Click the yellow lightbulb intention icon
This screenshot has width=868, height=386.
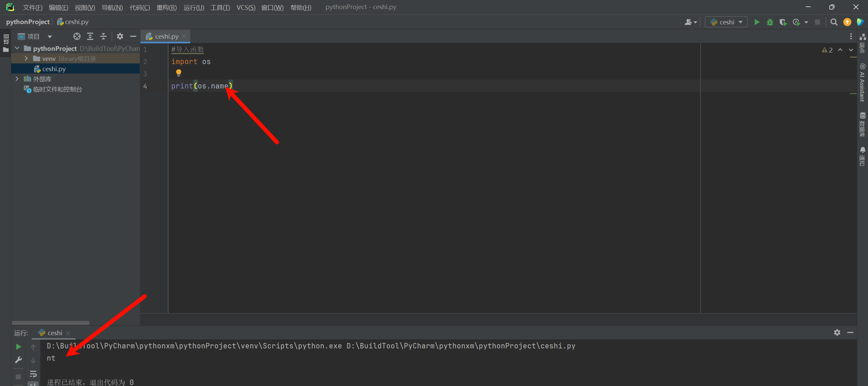point(179,73)
